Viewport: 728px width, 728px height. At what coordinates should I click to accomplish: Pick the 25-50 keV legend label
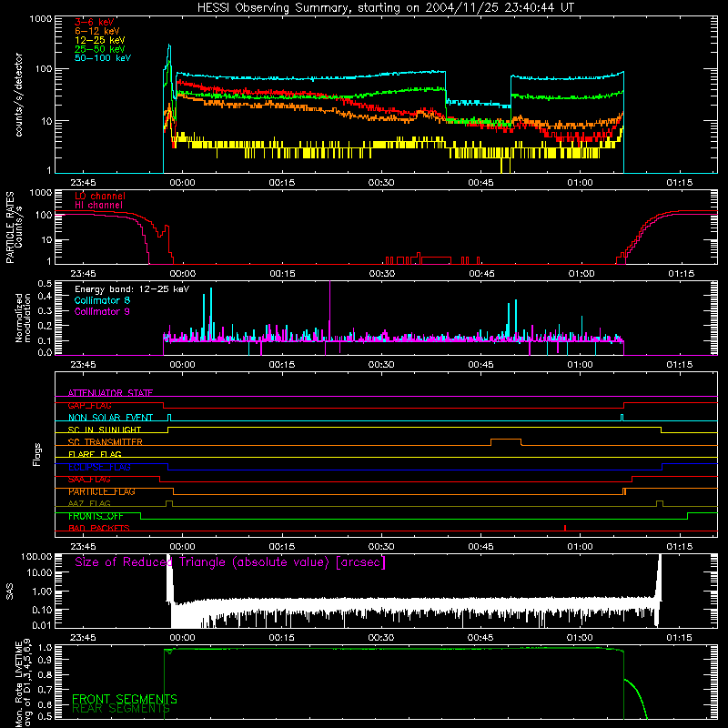click(x=100, y=49)
